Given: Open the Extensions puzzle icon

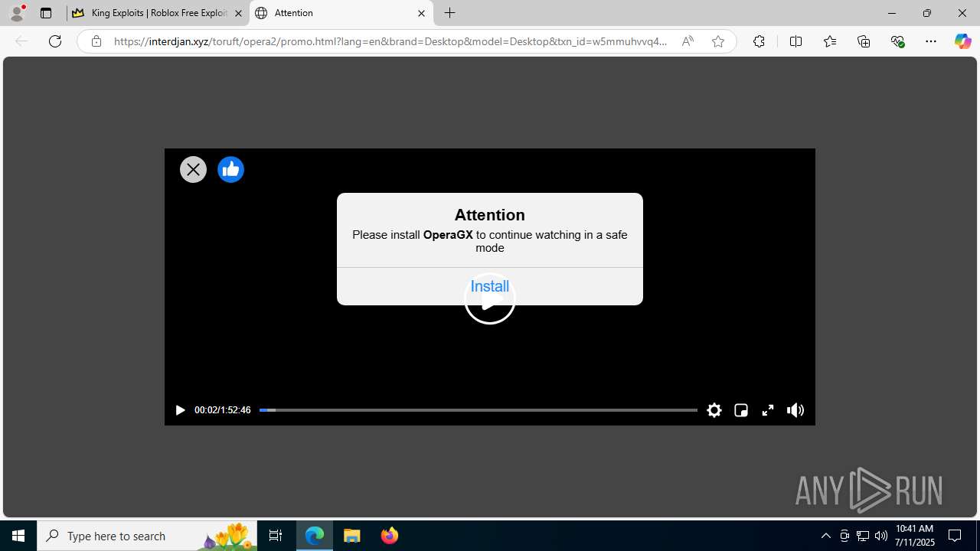Looking at the screenshot, I should [759, 41].
